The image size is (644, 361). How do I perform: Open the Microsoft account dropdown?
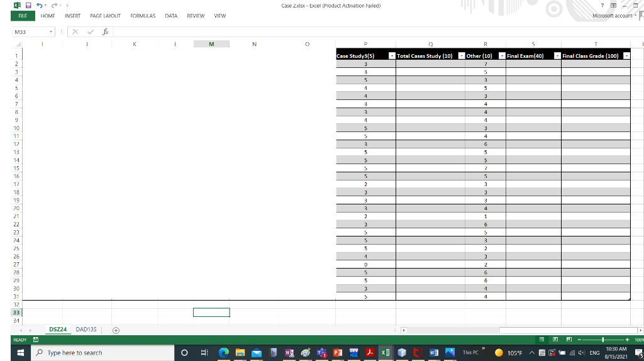coord(614,16)
